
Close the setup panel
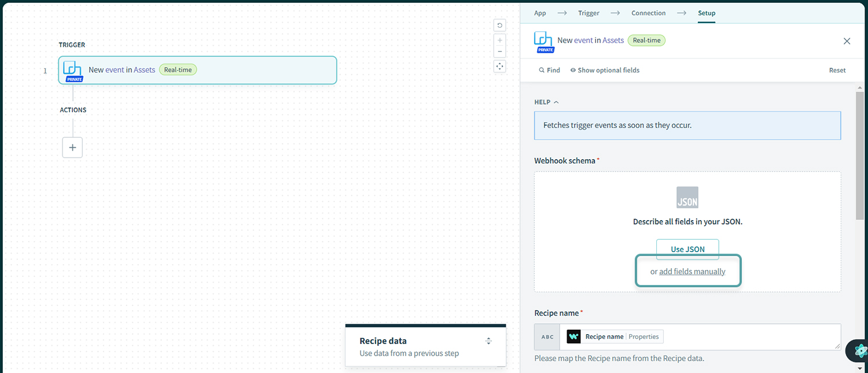[x=847, y=41]
